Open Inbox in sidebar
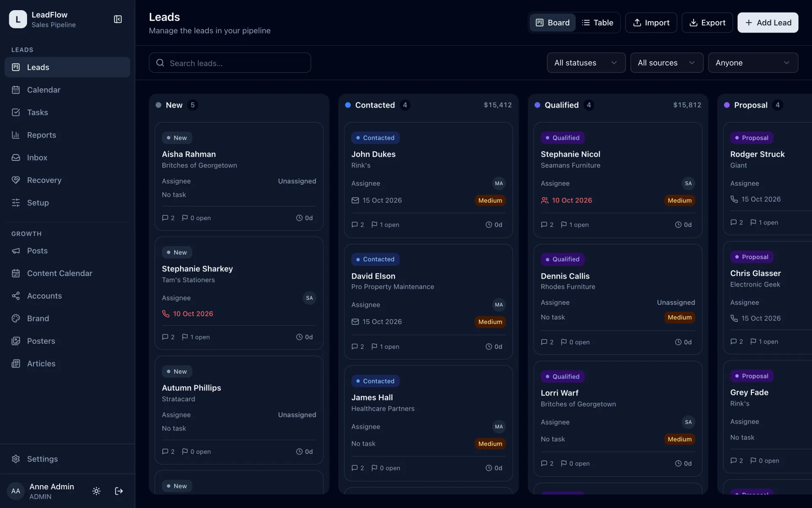The image size is (812, 508). tap(67, 157)
